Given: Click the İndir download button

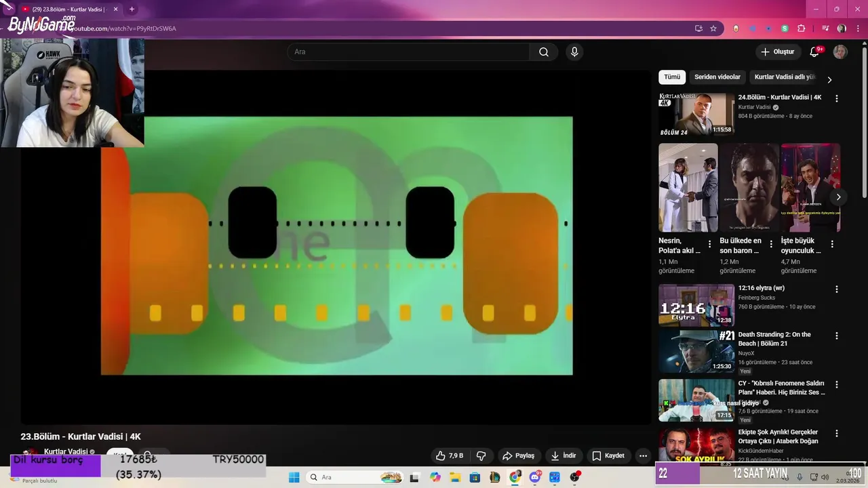Looking at the screenshot, I should 563,455.
